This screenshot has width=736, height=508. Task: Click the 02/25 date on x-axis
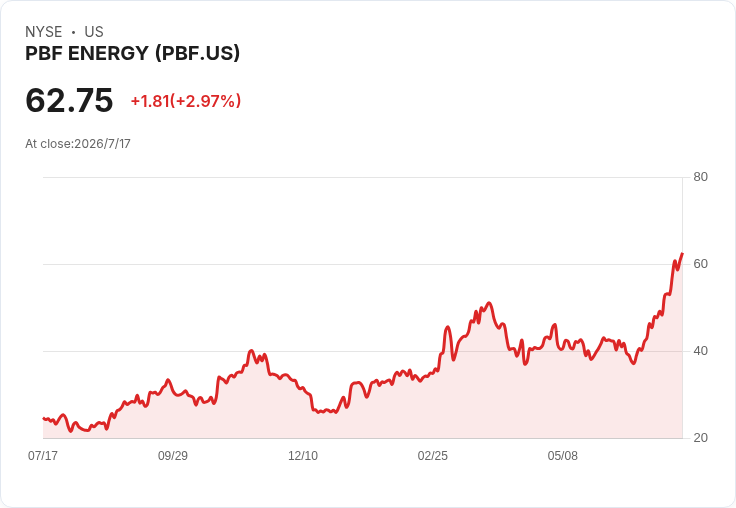tap(433, 456)
